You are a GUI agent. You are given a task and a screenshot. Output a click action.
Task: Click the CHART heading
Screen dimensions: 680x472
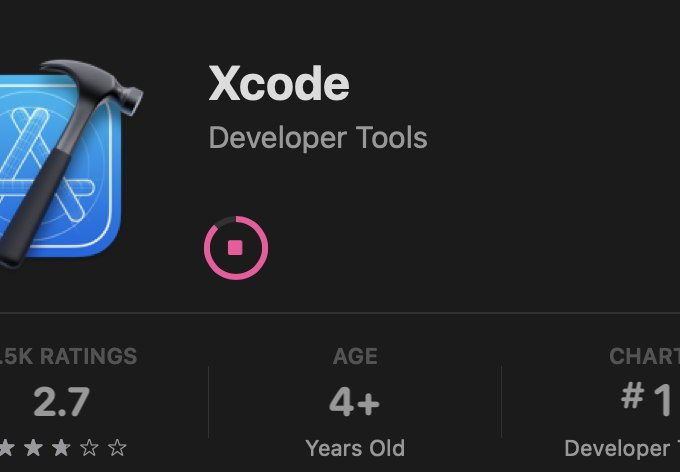point(644,356)
